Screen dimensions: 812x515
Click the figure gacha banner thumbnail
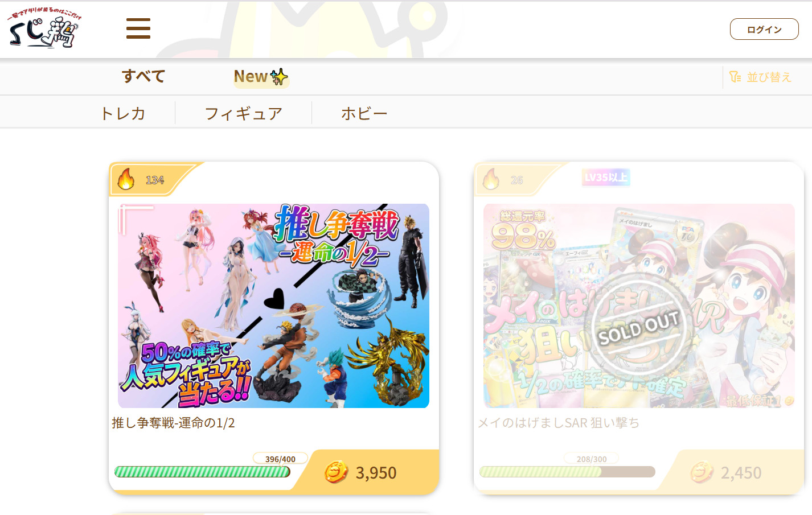[x=273, y=306]
